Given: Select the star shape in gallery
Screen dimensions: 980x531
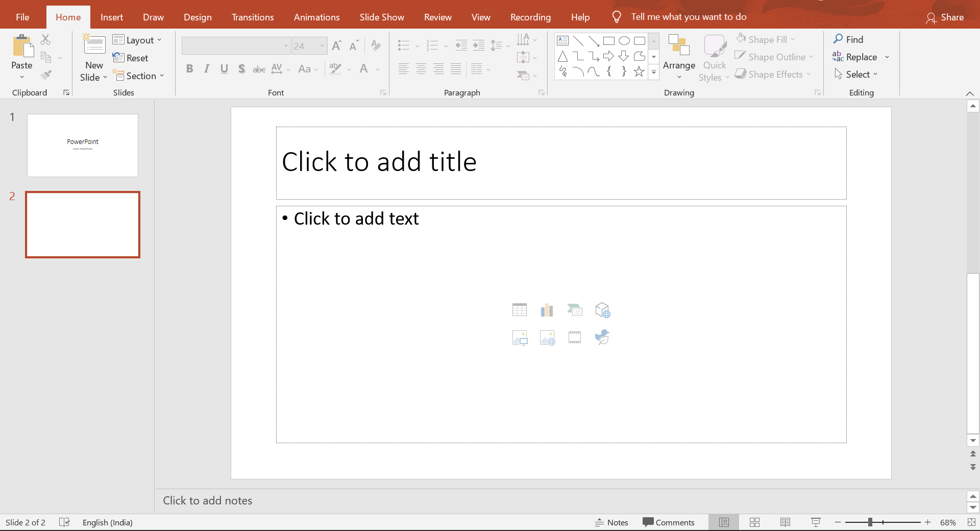Looking at the screenshot, I should (639, 71).
